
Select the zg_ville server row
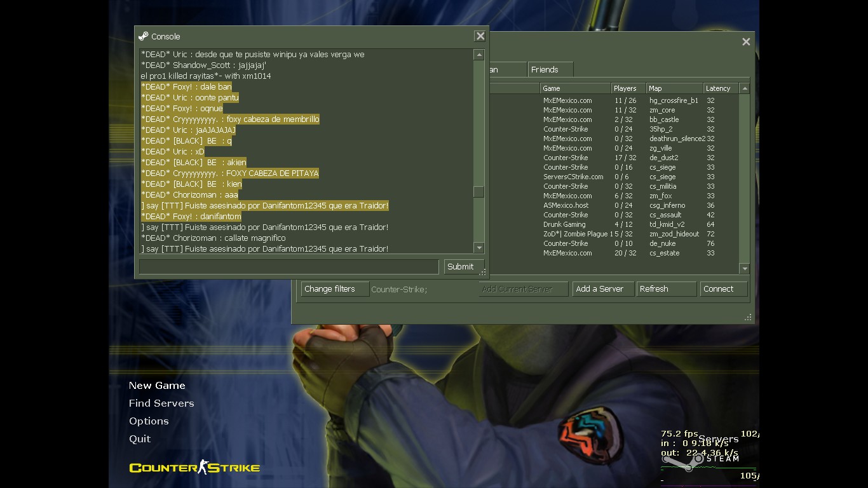pyautogui.click(x=613, y=148)
